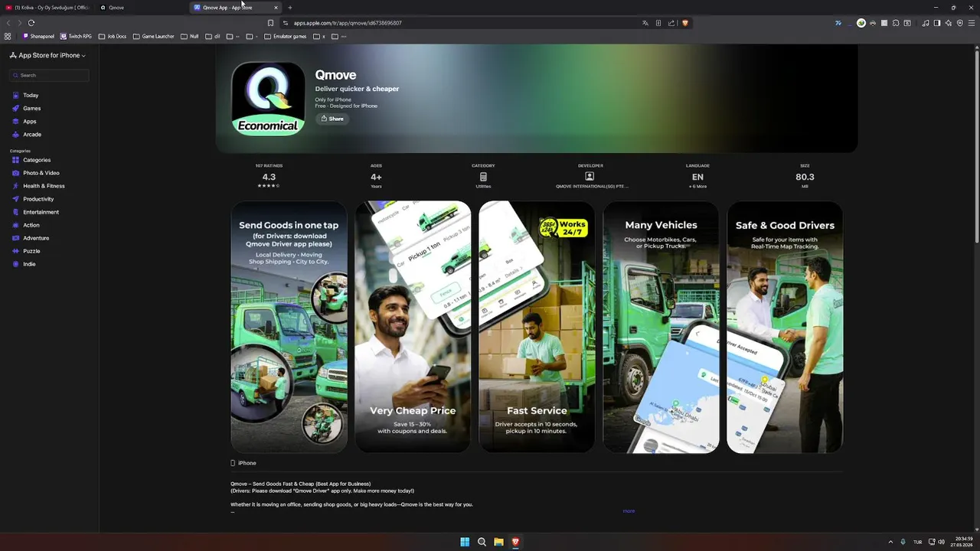This screenshot has width=980, height=551.
Task: Click the translate page icon
Action: point(645,23)
